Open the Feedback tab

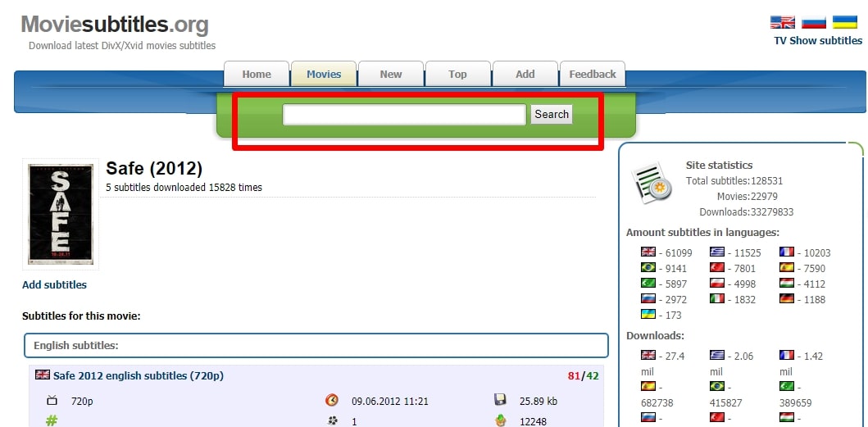pyautogui.click(x=593, y=75)
